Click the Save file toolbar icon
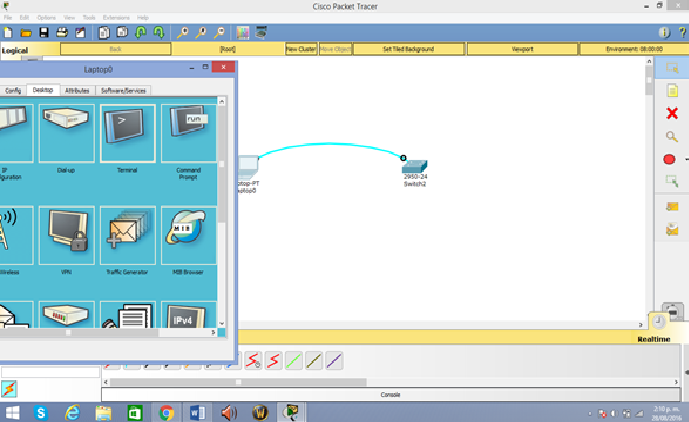 click(44, 32)
